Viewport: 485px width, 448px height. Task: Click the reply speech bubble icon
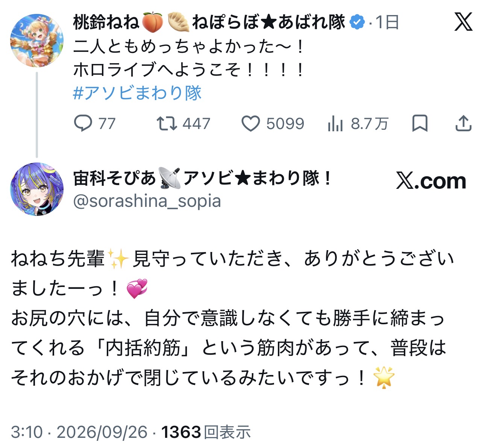(83, 123)
